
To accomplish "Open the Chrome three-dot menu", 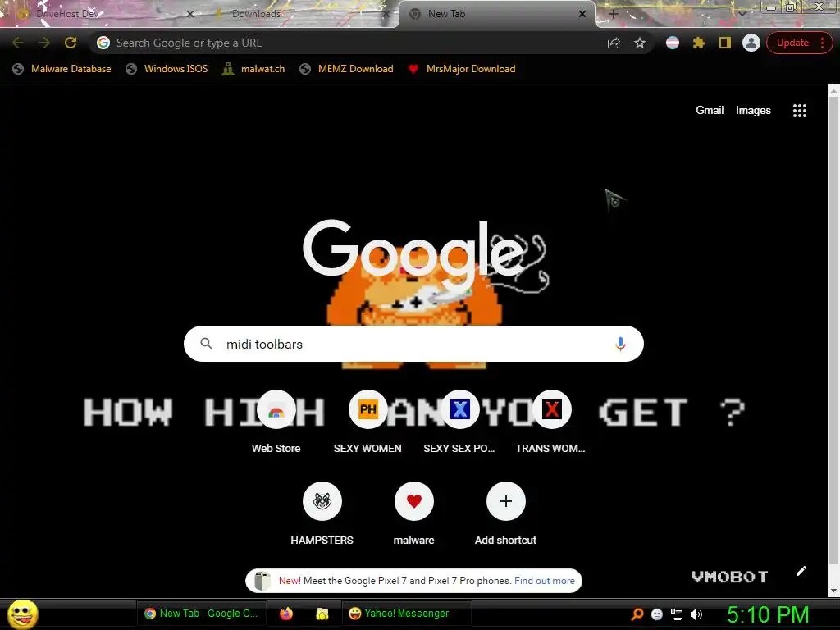I will tap(822, 43).
